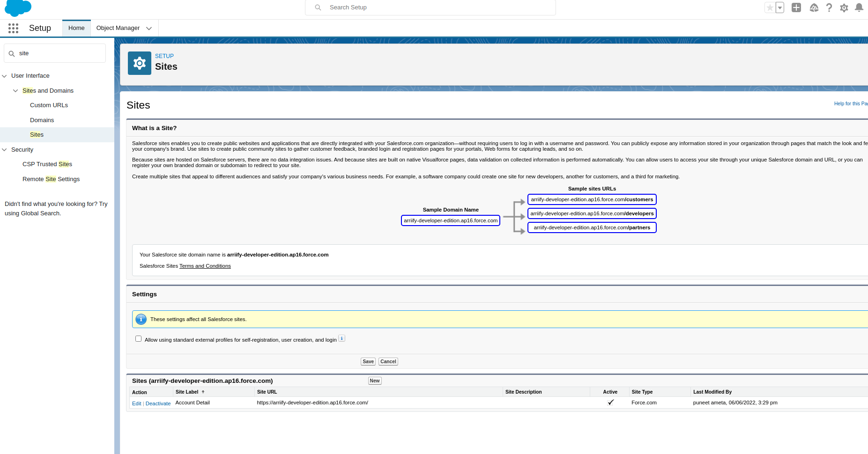Click magnifier icon in Quick Find box
Viewport: 868px width, 454px height.
[x=12, y=54]
